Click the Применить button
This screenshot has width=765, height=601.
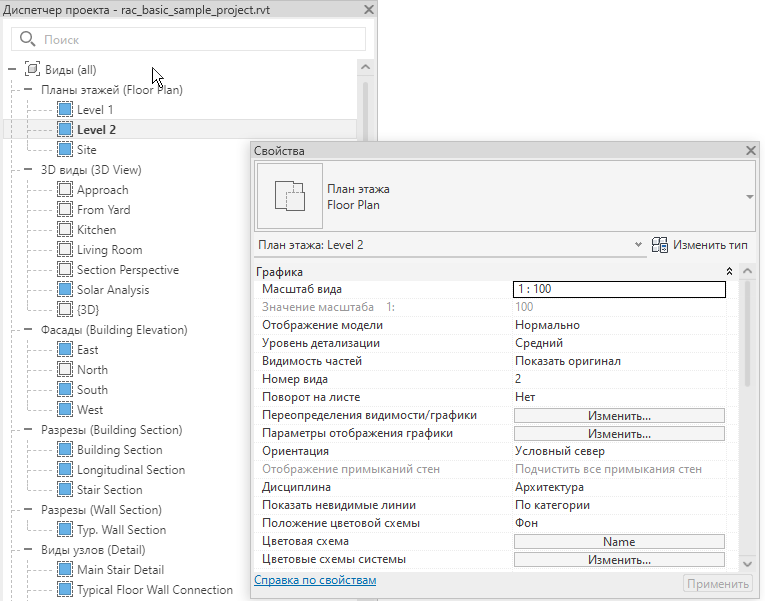coord(718,584)
